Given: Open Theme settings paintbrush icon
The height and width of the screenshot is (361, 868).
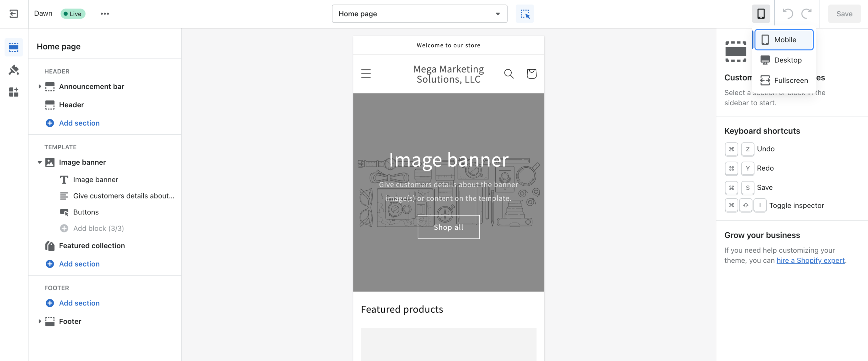Looking at the screenshot, I should coord(14,70).
